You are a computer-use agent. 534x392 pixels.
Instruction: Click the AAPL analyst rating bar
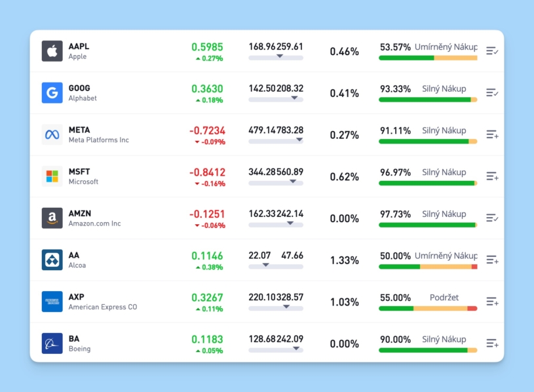pyautogui.click(x=427, y=56)
